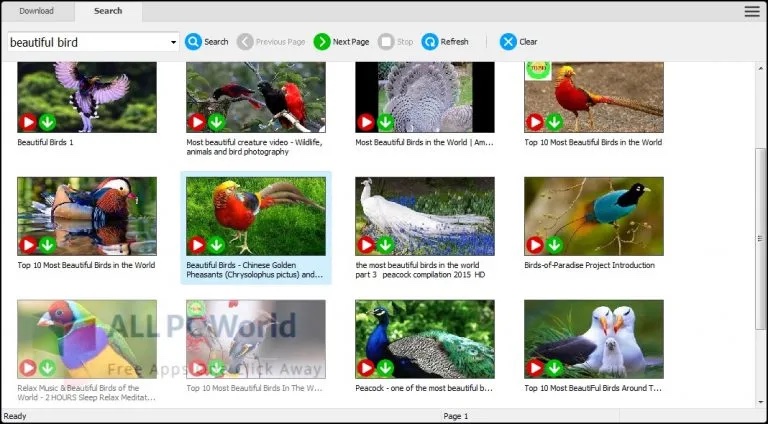Play the Beautiful Birds 1 video
The height and width of the screenshot is (424, 768).
[x=27, y=122]
